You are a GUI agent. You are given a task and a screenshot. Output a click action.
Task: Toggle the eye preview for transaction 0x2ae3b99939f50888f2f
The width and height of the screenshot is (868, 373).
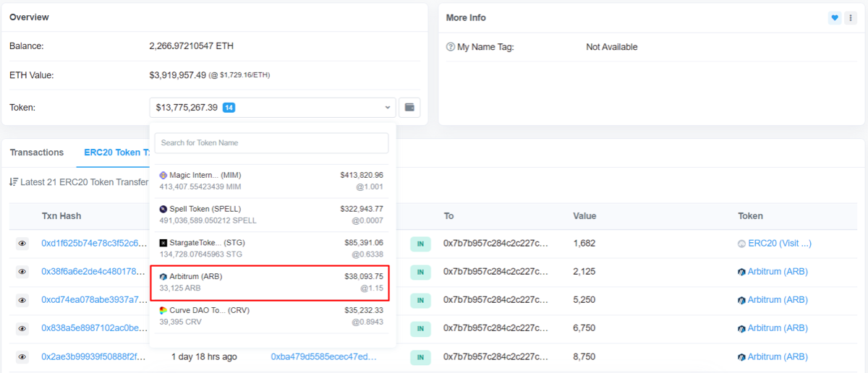(22, 357)
